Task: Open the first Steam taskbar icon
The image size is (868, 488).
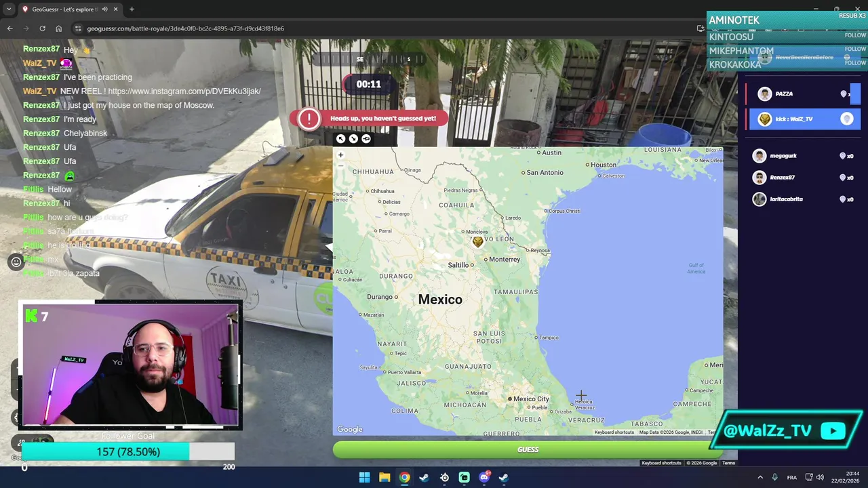Action: (x=424, y=477)
